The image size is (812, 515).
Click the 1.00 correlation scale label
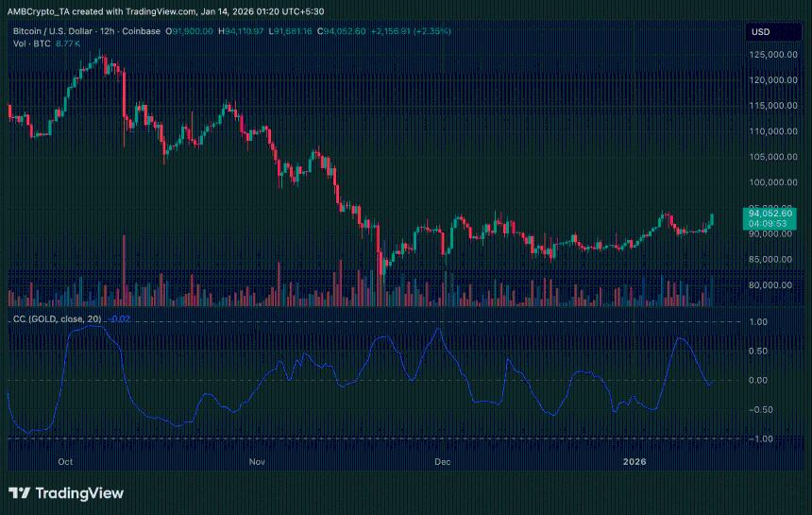click(760, 321)
